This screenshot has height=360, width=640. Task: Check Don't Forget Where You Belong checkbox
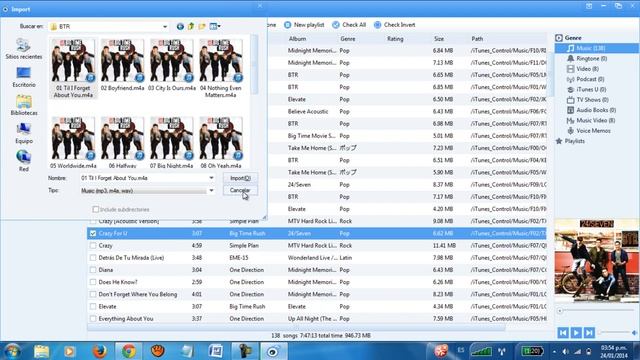pyautogui.click(x=93, y=294)
